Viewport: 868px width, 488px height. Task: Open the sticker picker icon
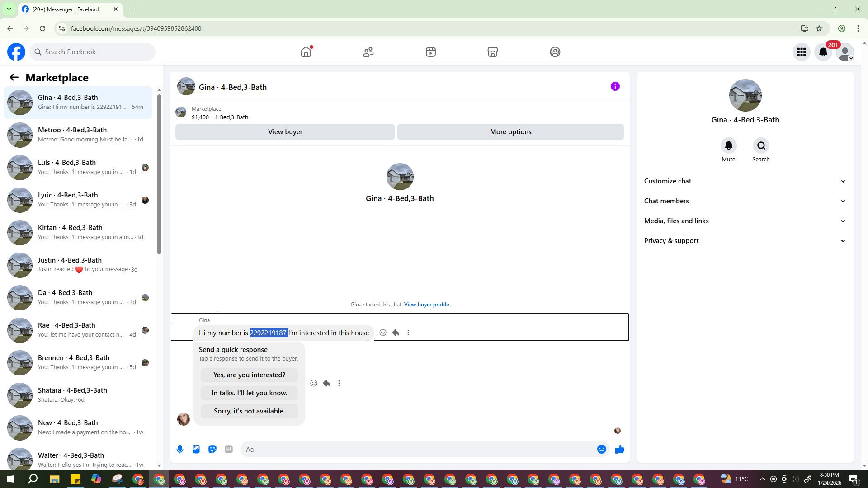pyautogui.click(x=212, y=449)
